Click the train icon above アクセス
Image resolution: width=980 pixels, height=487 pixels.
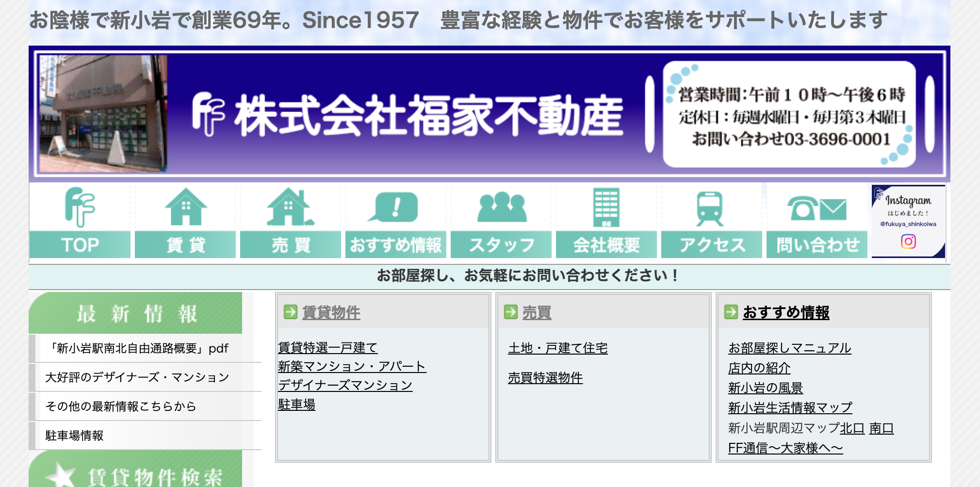click(x=710, y=209)
